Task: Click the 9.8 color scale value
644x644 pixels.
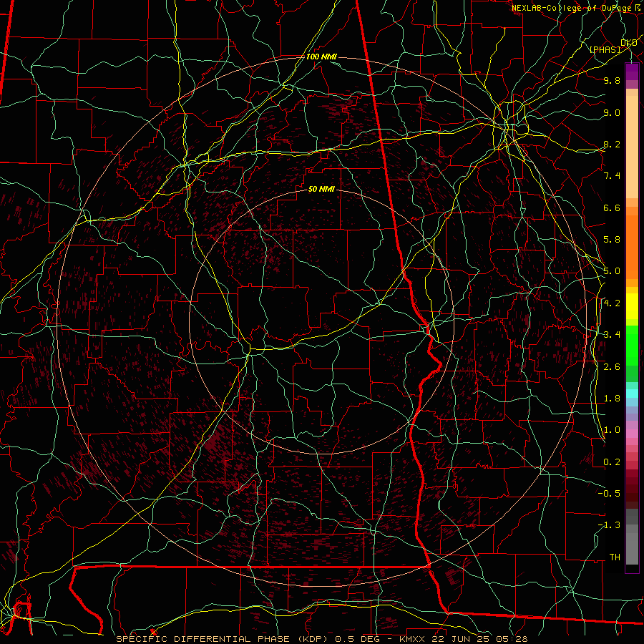Action: (612, 80)
